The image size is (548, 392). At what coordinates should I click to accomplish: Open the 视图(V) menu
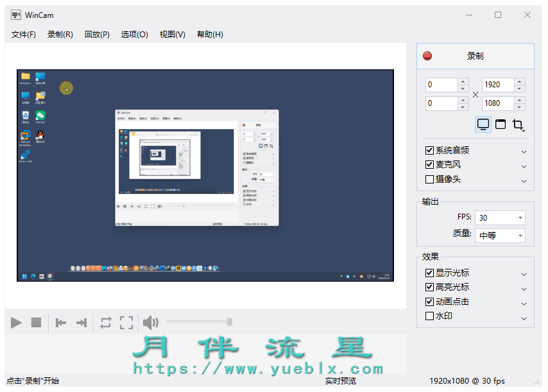coord(173,35)
